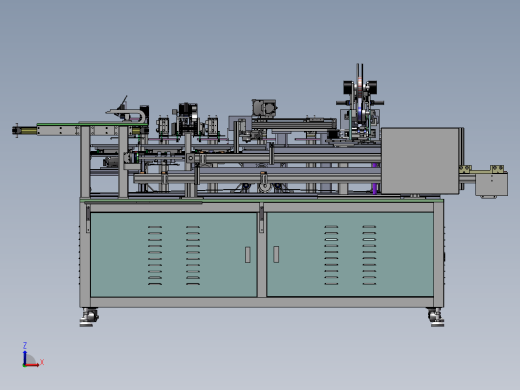Screen dimensions: 520x390
Task: Select the small output box at the conveyor's right end
Action: (491, 185)
